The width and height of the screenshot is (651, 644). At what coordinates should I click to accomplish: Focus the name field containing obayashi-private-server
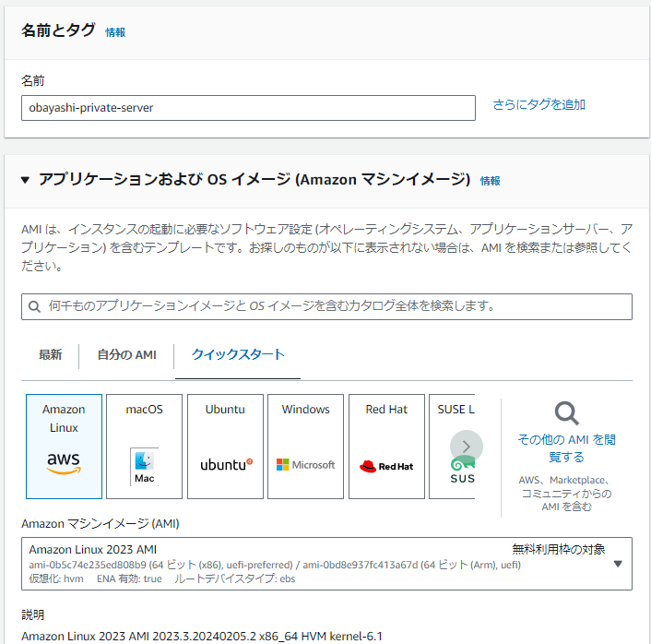[248, 108]
